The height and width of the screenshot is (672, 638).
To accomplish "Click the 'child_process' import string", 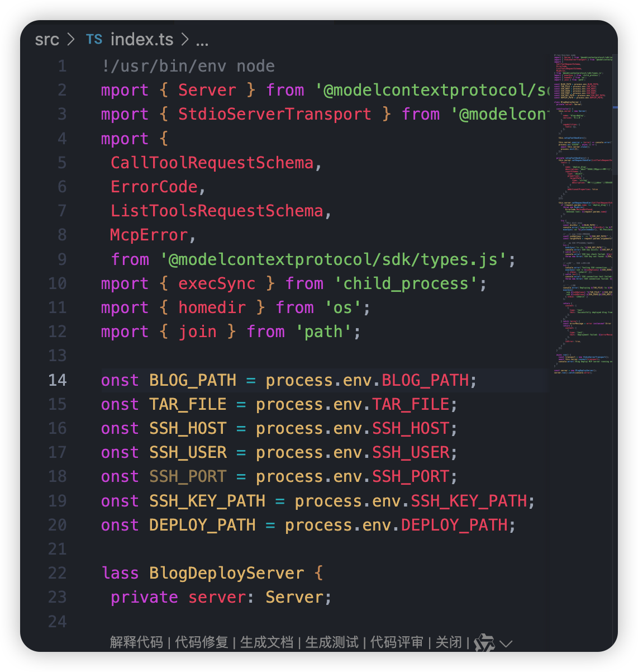I will coord(406,283).
